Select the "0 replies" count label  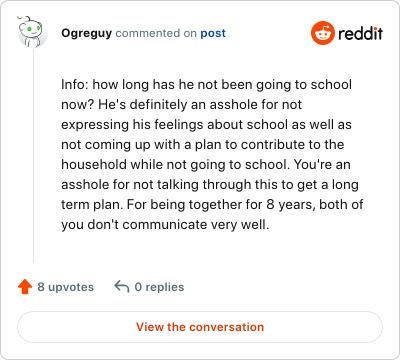(159, 287)
